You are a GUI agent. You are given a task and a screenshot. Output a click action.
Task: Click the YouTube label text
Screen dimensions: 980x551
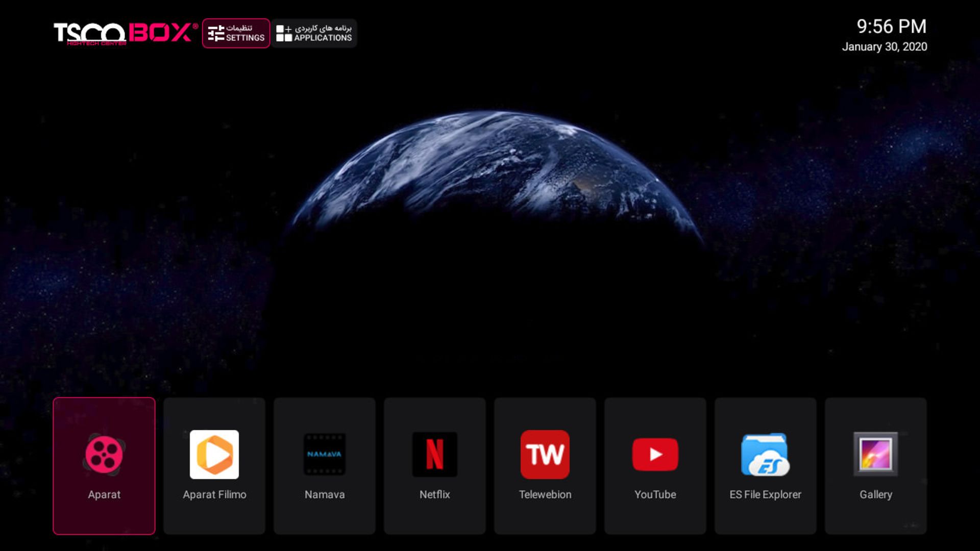[x=655, y=494]
